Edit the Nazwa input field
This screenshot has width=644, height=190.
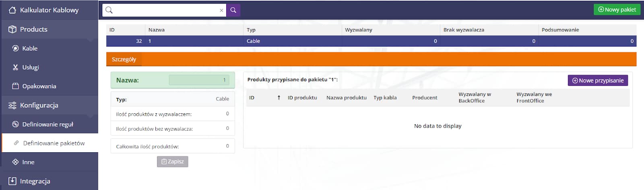click(x=199, y=80)
